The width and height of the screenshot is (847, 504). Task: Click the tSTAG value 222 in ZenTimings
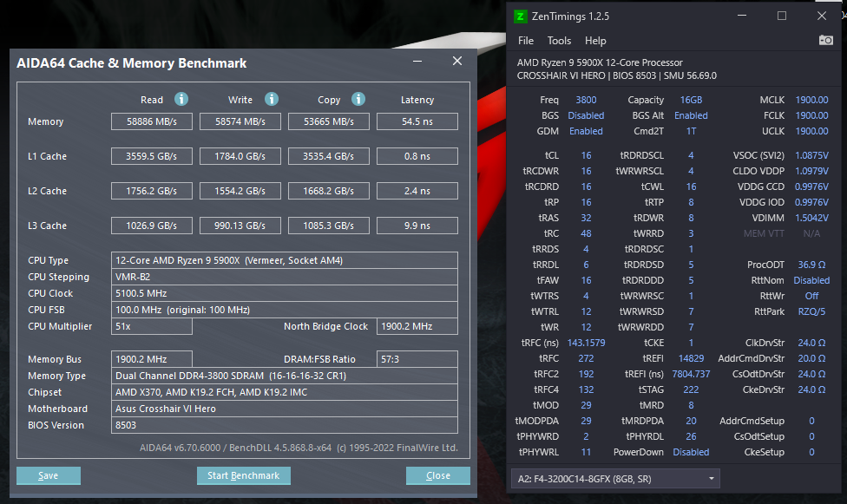pyautogui.click(x=691, y=389)
